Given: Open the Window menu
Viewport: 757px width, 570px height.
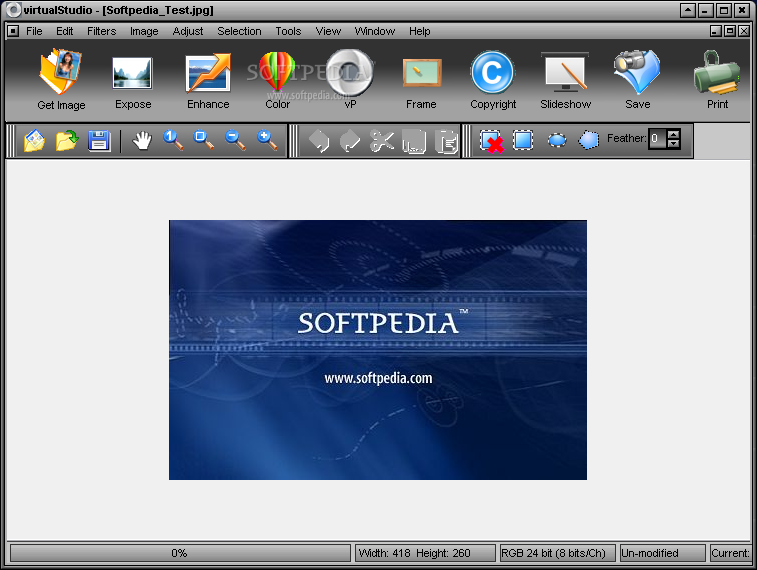Looking at the screenshot, I should coord(375,31).
